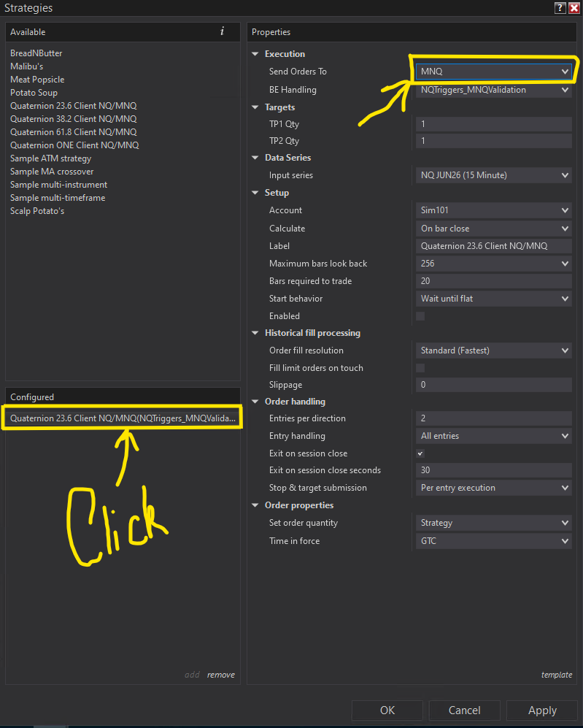The width and height of the screenshot is (583, 728).
Task: Select Sample multi-timeframe
Action: [58, 198]
